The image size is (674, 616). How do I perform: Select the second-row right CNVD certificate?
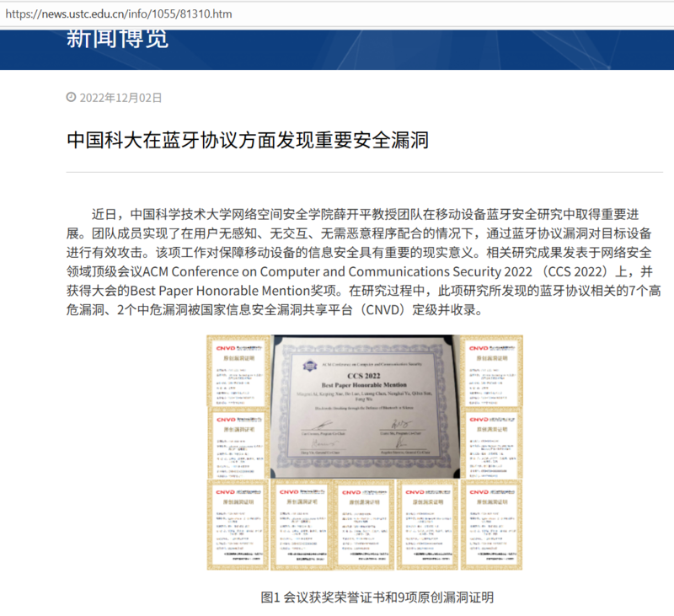(x=491, y=442)
